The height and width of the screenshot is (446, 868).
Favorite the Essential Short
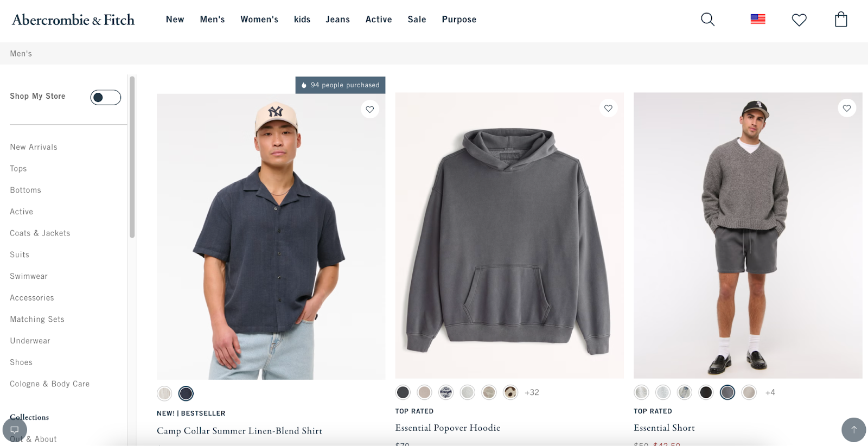coord(847,108)
